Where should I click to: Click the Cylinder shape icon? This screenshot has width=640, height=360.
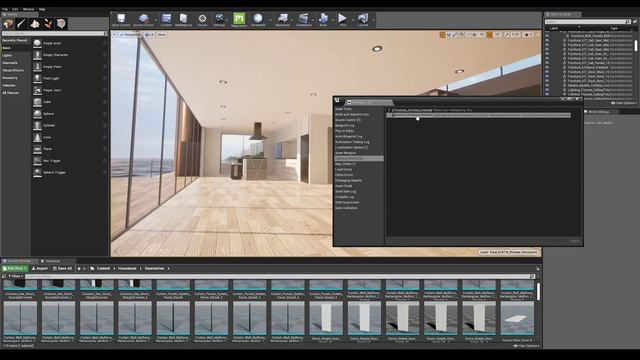(38, 125)
